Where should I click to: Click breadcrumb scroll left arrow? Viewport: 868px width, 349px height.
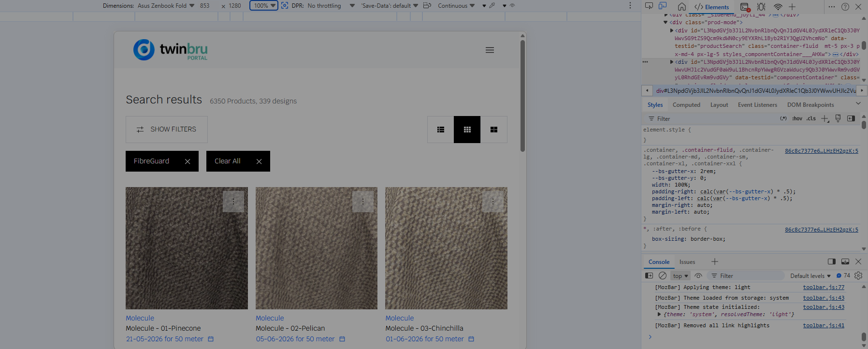[647, 90]
